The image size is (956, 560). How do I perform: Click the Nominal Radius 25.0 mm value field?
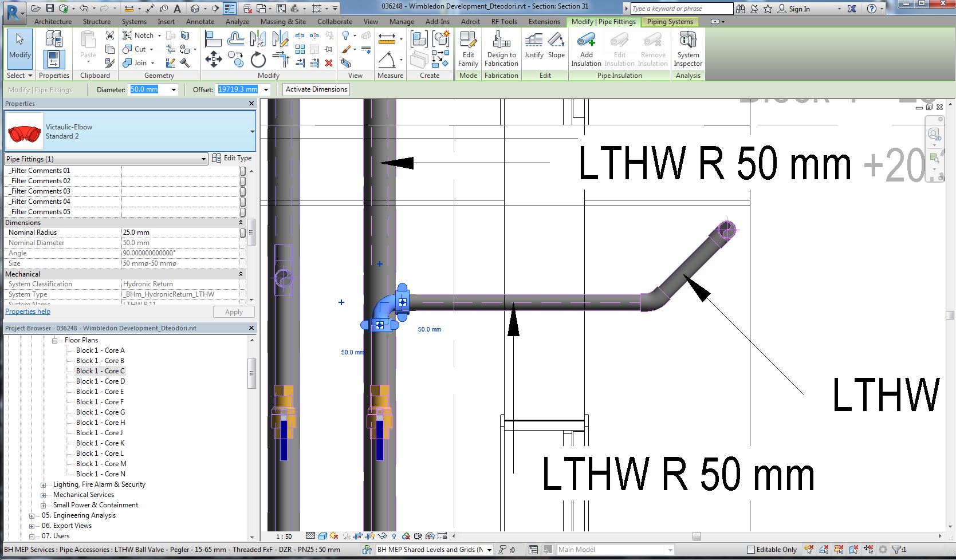[x=180, y=232]
